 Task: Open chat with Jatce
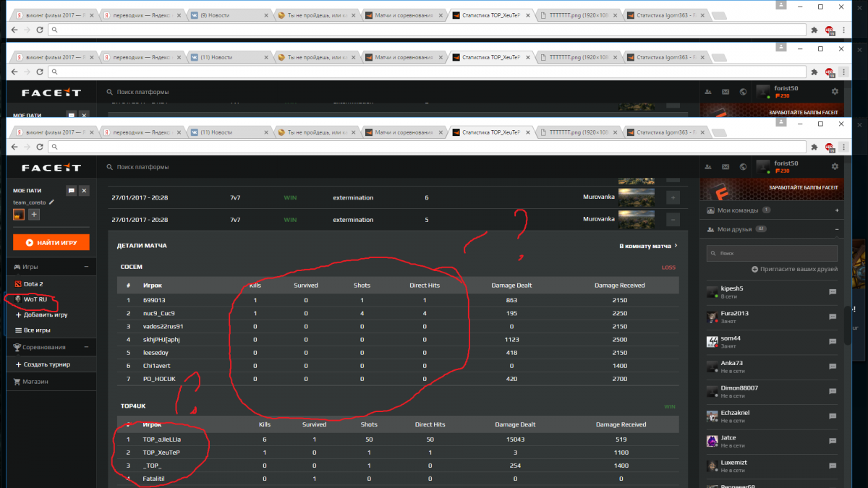point(833,441)
